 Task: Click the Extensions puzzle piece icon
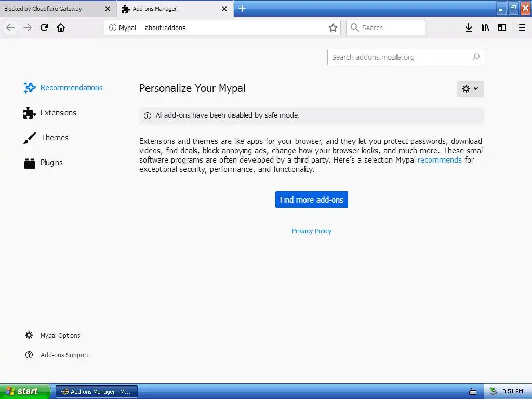30,113
